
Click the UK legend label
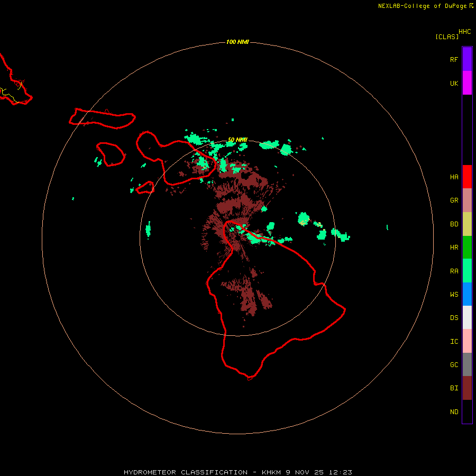[x=454, y=83]
